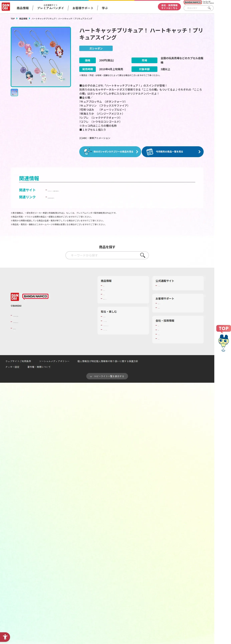This screenshot has width=231, height=644.
Task: View other ガシャポン category products button
Action: click(110, 152)
